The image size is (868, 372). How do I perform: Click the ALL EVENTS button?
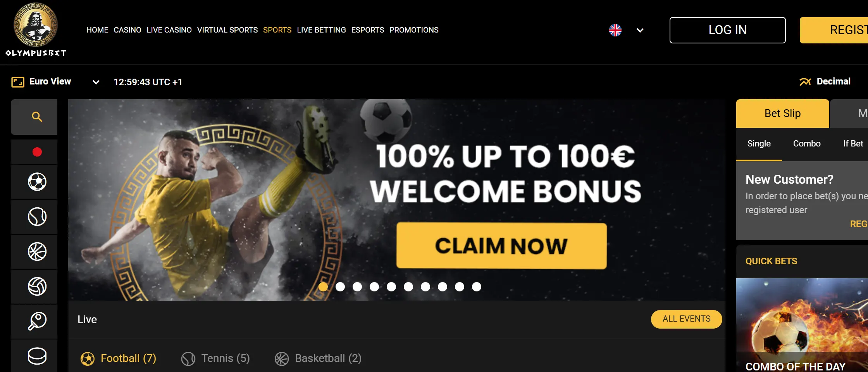(x=687, y=319)
